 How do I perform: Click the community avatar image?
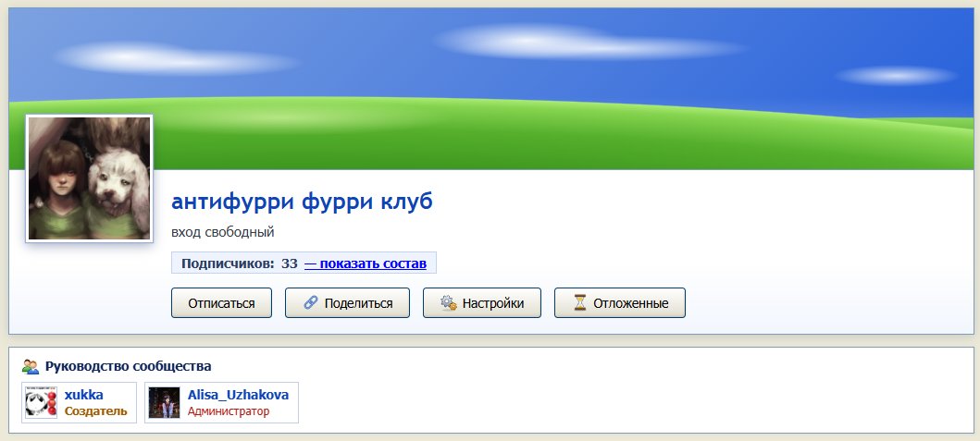[x=90, y=178]
